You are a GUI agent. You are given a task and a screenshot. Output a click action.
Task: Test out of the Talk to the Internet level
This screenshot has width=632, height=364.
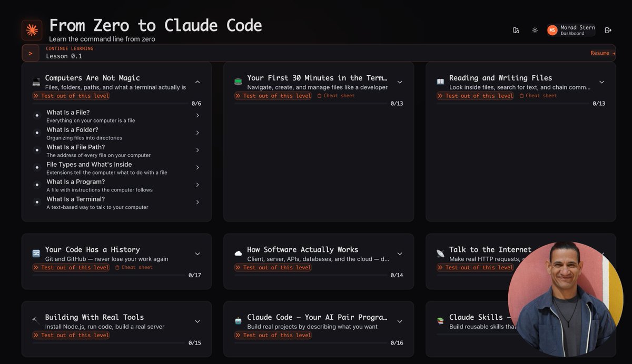(475, 268)
